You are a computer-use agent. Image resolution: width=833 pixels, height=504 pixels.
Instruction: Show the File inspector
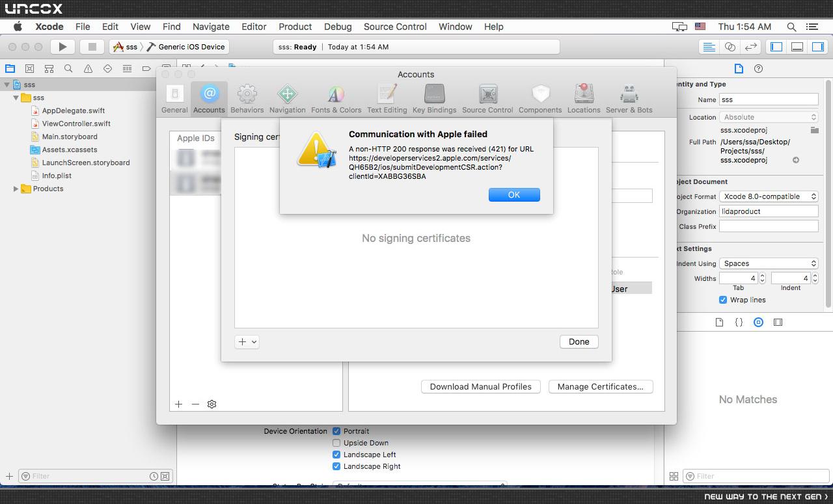click(739, 68)
